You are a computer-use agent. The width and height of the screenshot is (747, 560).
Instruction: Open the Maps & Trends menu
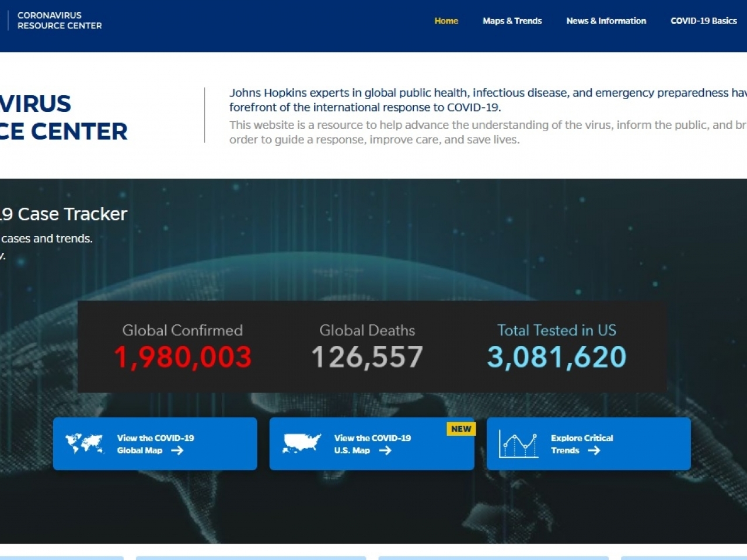click(x=512, y=21)
